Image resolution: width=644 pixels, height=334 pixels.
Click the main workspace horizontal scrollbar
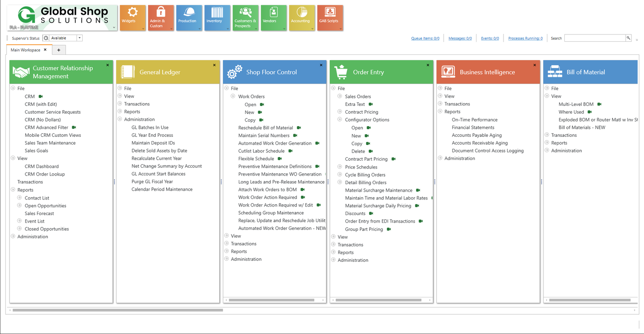tap(118, 310)
